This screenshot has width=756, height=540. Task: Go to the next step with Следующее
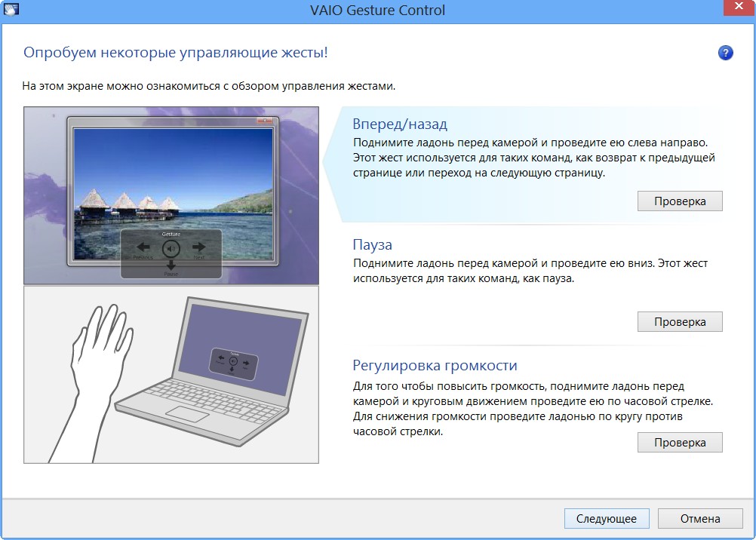(x=606, y=518)
